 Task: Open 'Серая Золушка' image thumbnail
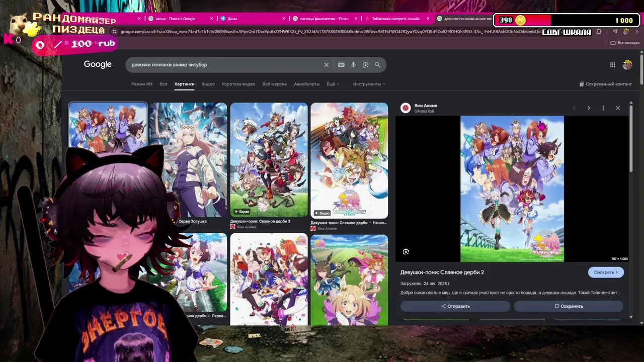(188, 160)
